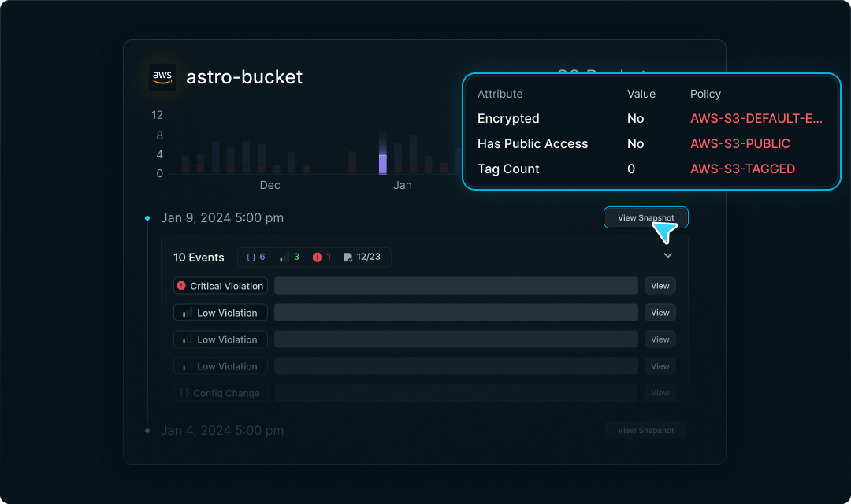Click the astro-bucket title

[244, 77]
